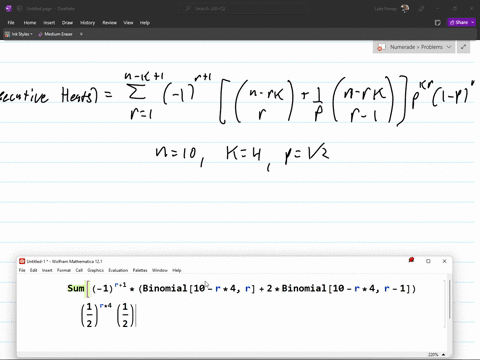Viewport: 480px width, 360px height.
Task: Click the Sum keyword in the notebook
Action: point(76,288)
